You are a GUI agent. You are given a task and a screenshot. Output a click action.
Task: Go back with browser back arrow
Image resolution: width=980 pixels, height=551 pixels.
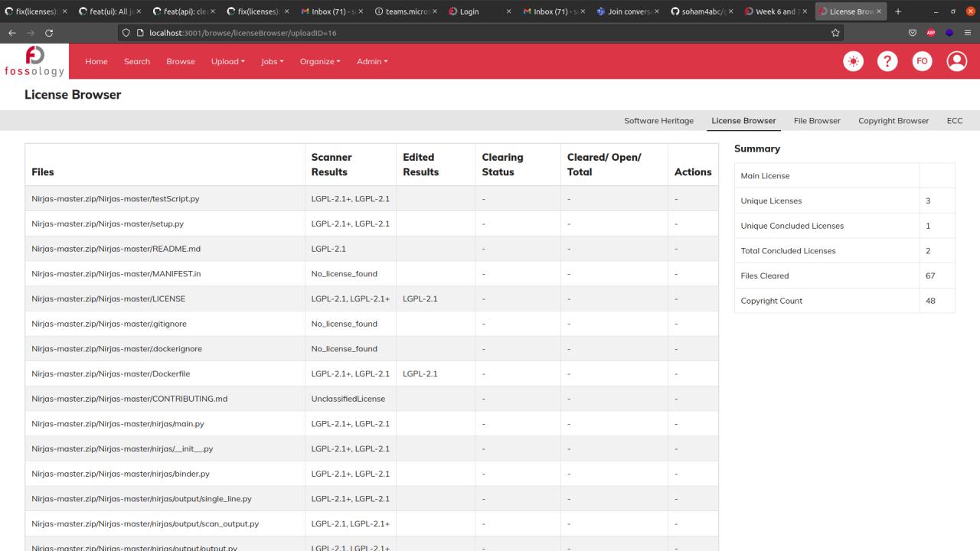tap(11, 33)
